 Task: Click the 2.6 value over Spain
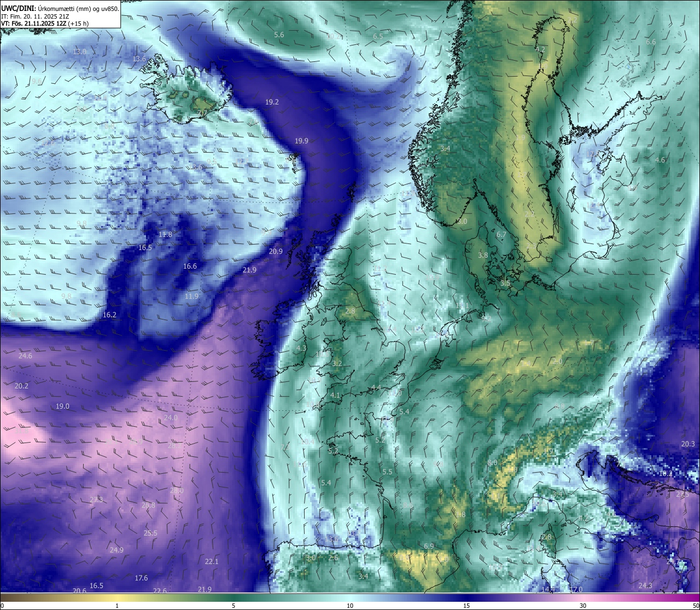coord(333,558)
